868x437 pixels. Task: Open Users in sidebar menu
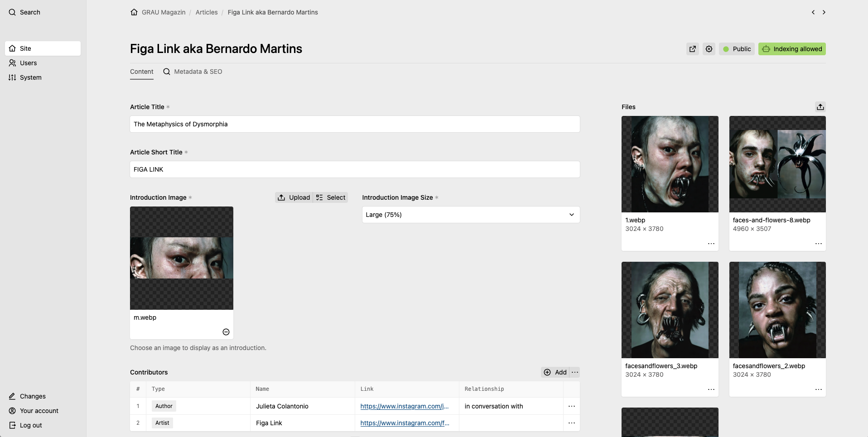[x=28, y=63]
